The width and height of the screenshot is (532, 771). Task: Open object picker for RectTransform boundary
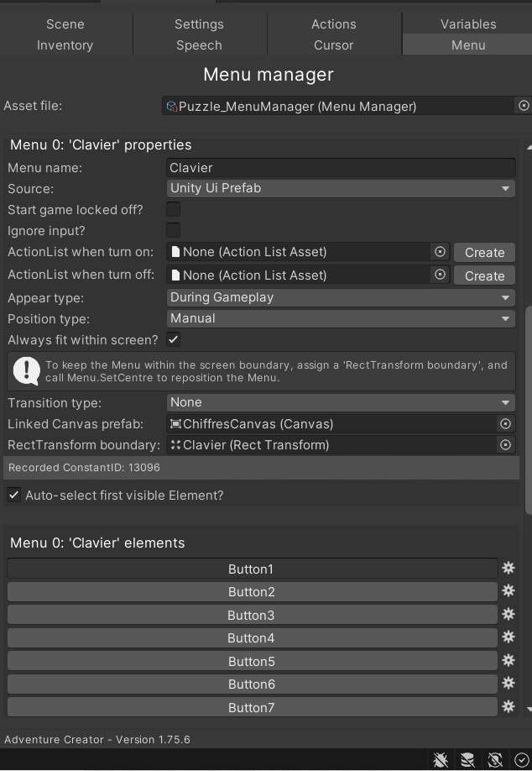pos(505,445)
